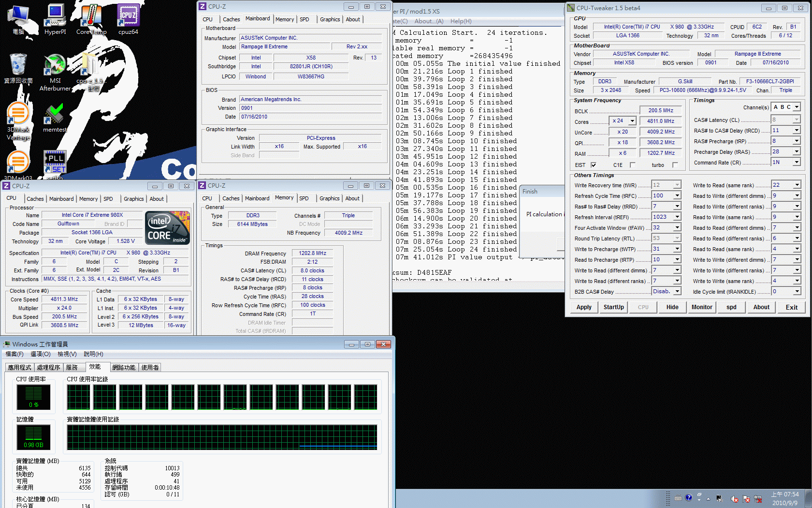Launch Core Temp from the desktop
This screenshot has height=508, width=812.
point(91,19)
